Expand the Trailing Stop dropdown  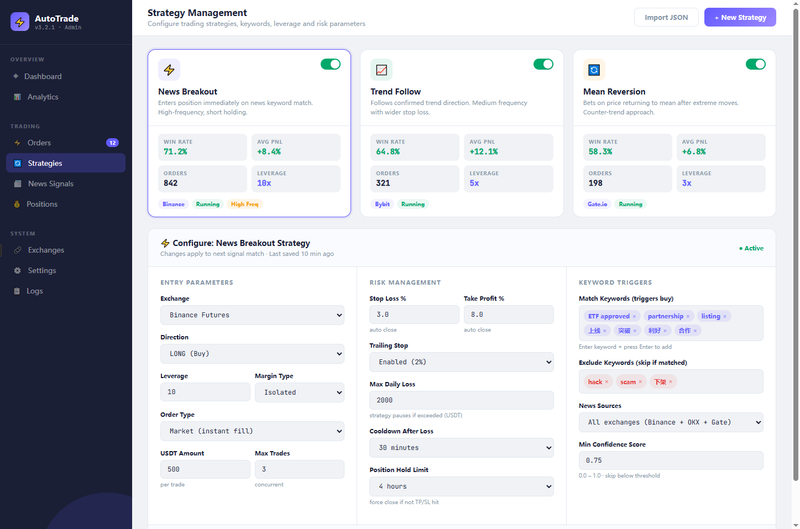point(461,362)
